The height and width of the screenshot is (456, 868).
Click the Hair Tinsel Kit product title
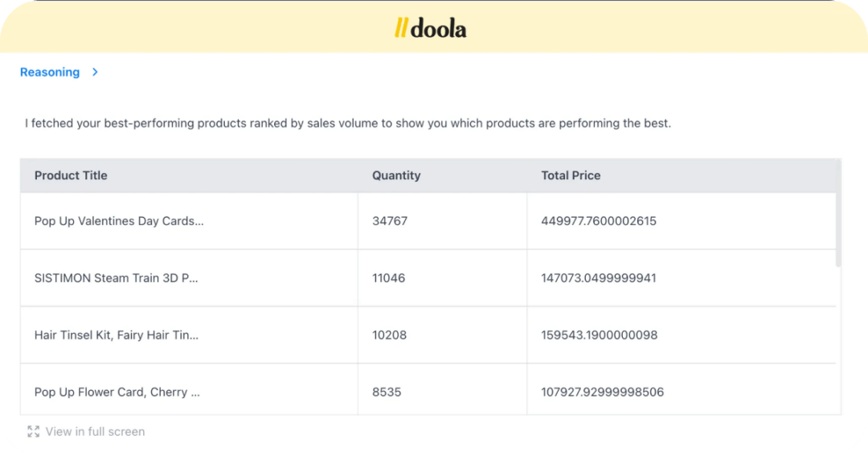click(x=116, y=335)
